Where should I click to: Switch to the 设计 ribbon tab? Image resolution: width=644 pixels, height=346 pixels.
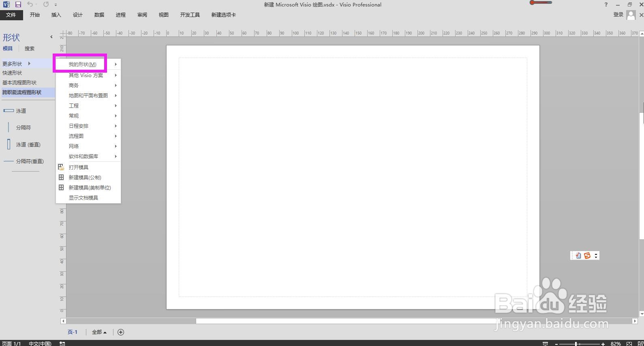point(78,15)
